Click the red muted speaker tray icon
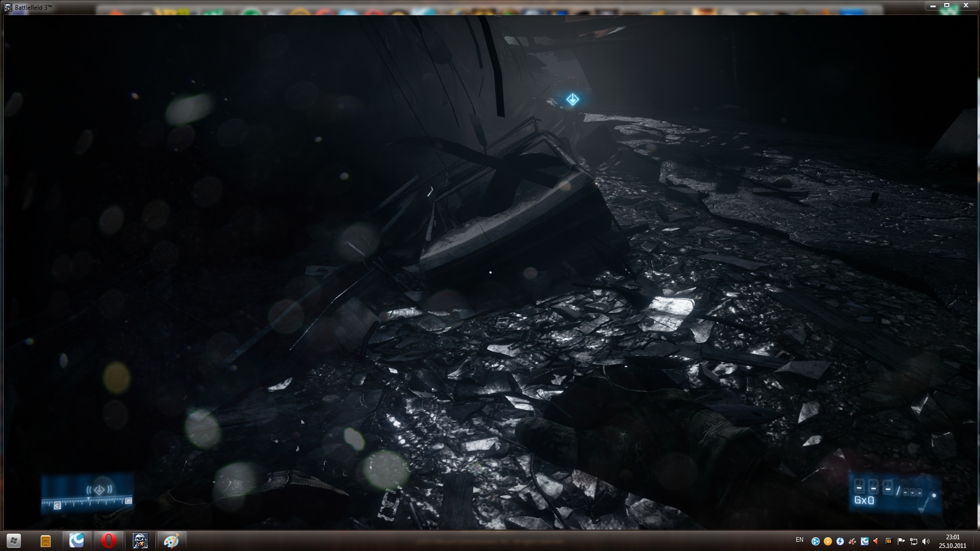The height and width of the screenshot is (551, 980). click(876, 541)
